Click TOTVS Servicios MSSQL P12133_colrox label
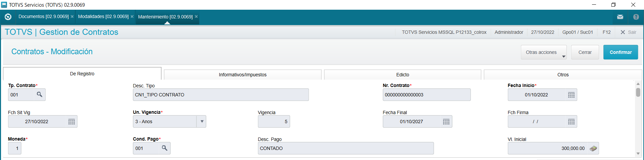Screen dimensions: 644x160 (444, 32)
